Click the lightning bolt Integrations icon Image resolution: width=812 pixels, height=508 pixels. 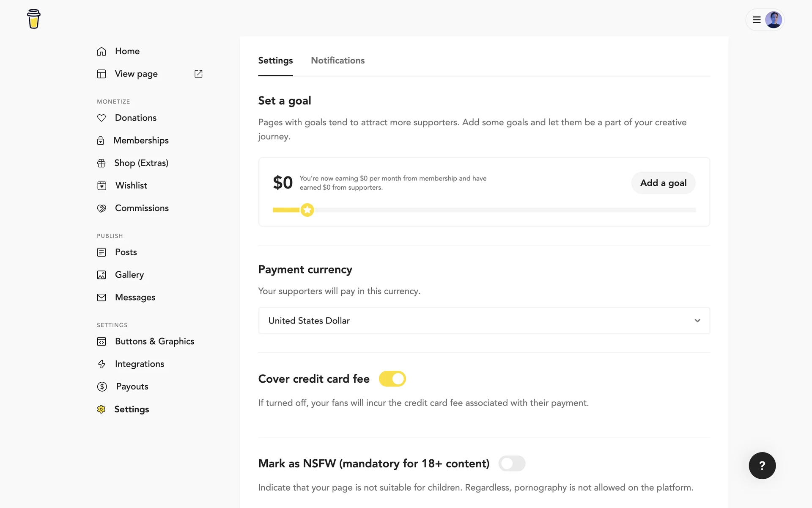[101, 364]
